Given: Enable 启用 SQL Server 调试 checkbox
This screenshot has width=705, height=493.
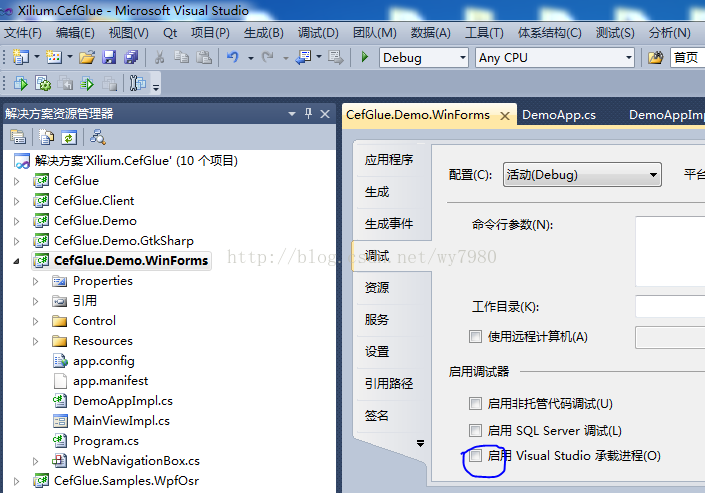Looking at the screenshot, I should click(475, 430).
